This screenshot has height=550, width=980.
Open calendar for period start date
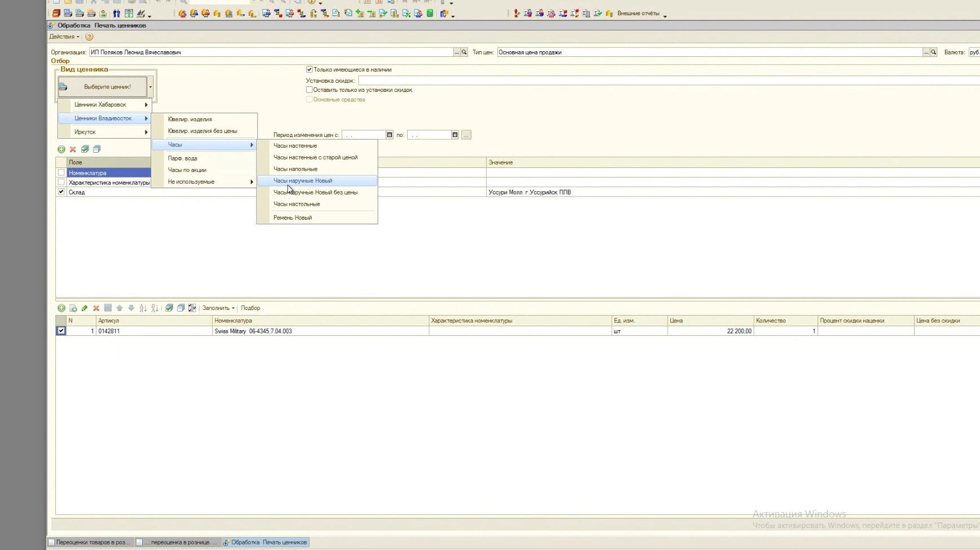[x=389, y=135]
